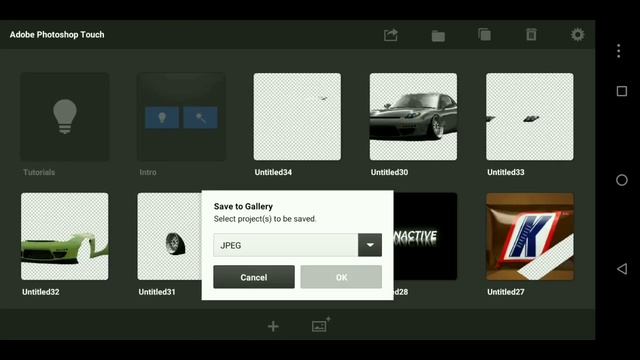The image size is (640, 360).
Task: Tap the share/export icon in top toolbar
Action: [391, 35]
